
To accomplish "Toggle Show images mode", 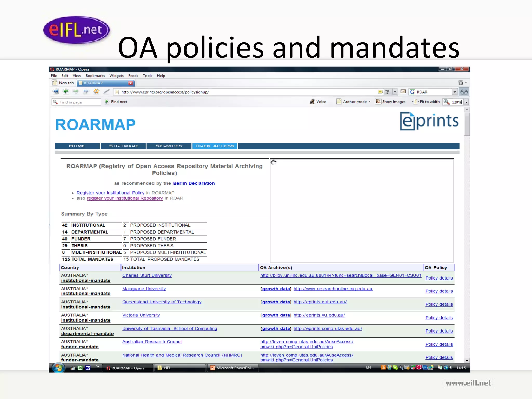I will (x=390, y=102).
